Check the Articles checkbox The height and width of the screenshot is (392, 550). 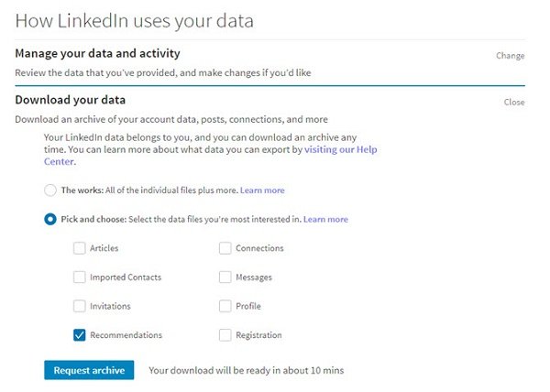pos(80,248)
